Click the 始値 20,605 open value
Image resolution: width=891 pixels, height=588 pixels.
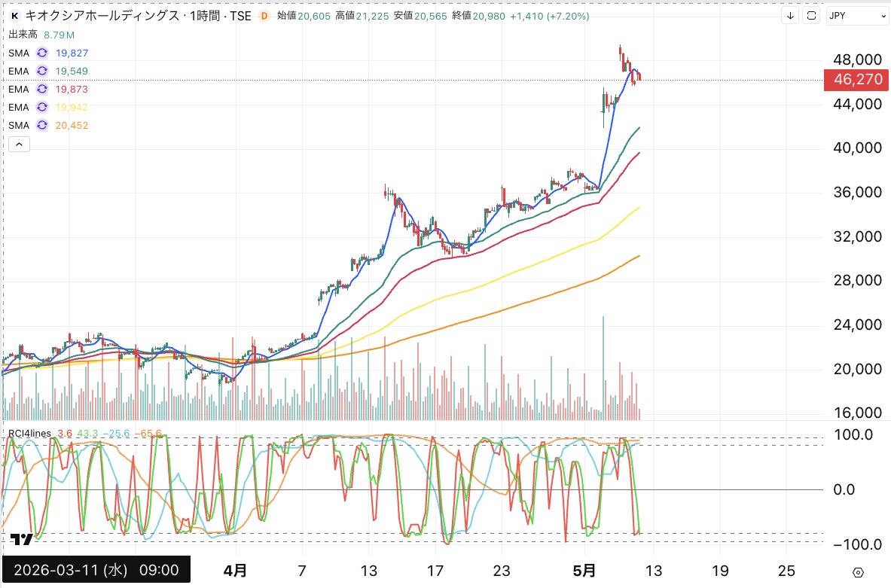point(304,16)
